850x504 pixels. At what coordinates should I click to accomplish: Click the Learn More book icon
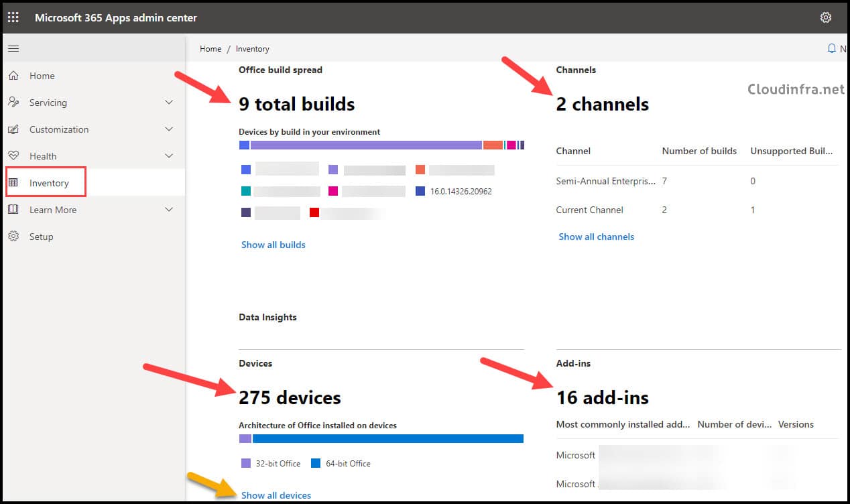(13, 210)
